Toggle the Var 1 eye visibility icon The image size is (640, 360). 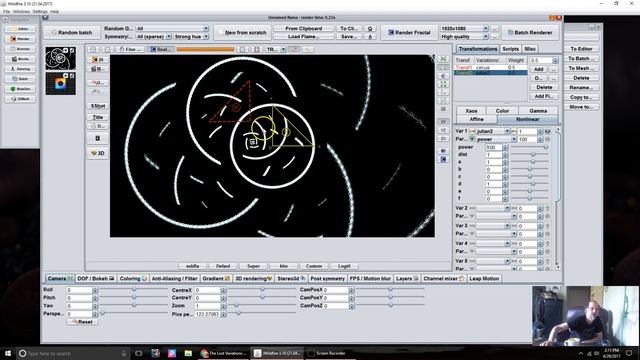click(x=548, y=131)
